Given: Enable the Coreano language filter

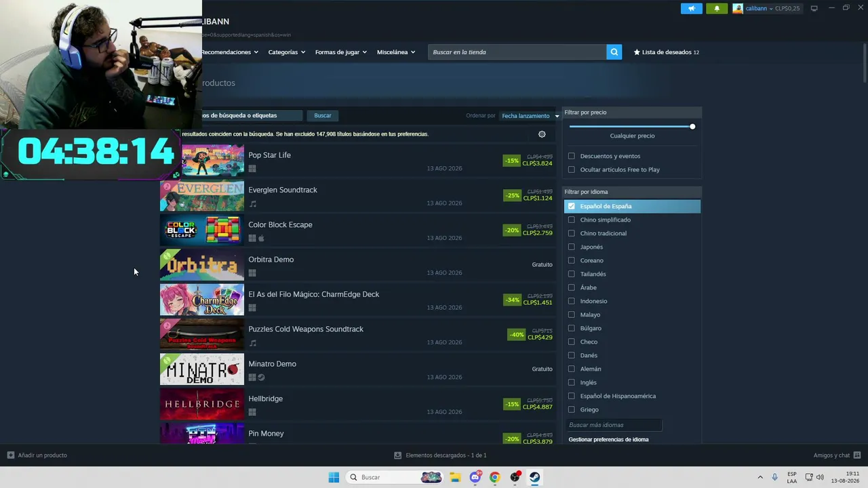Looking at the screenshot, I should [572, 260].
